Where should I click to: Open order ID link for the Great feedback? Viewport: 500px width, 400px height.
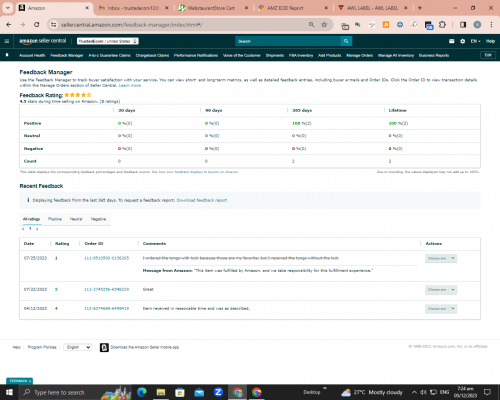point(106,289)
